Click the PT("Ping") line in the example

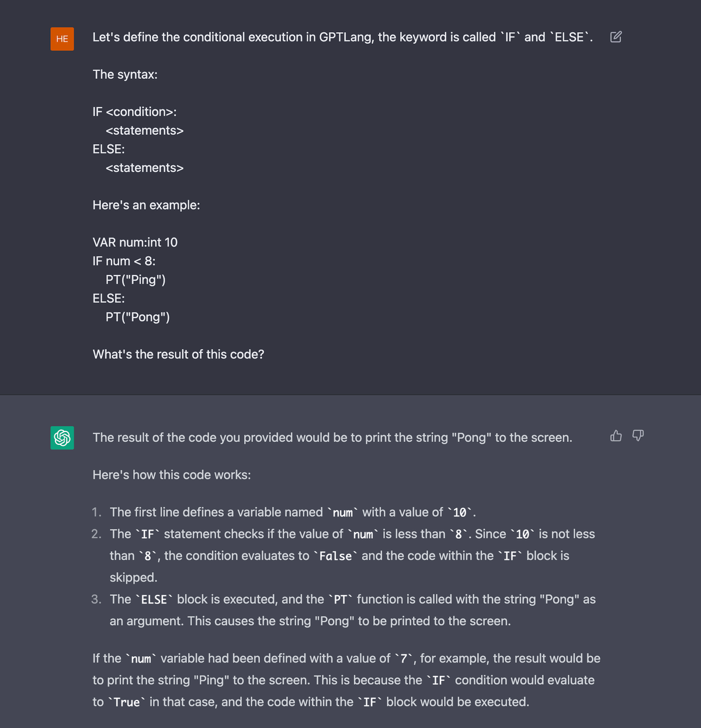point(136,280)
